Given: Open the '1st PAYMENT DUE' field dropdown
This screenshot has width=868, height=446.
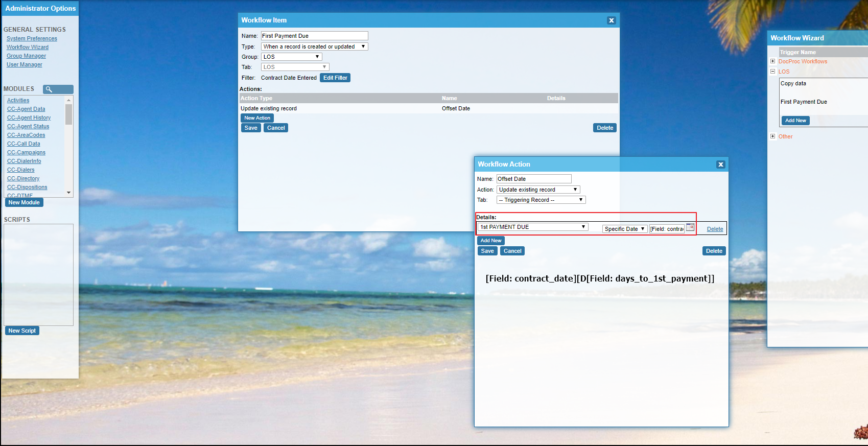Looking at the screenshot, I should coord(533,227).
